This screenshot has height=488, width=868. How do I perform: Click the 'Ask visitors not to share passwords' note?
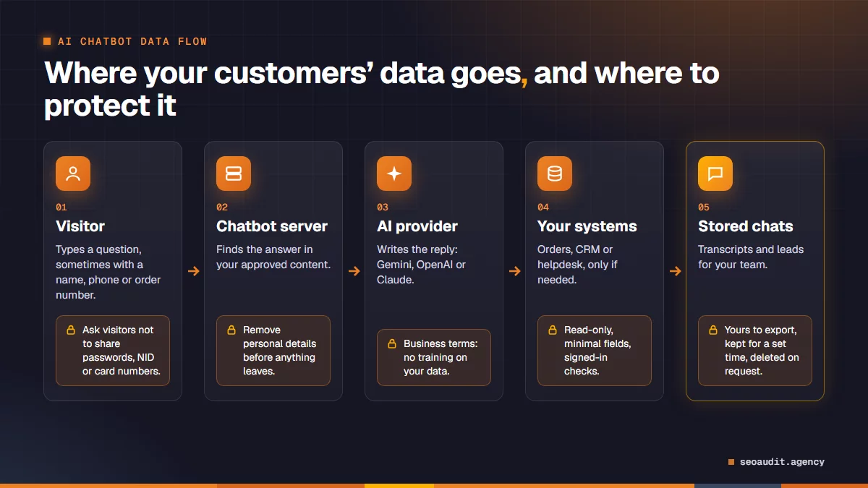point(113,351)
